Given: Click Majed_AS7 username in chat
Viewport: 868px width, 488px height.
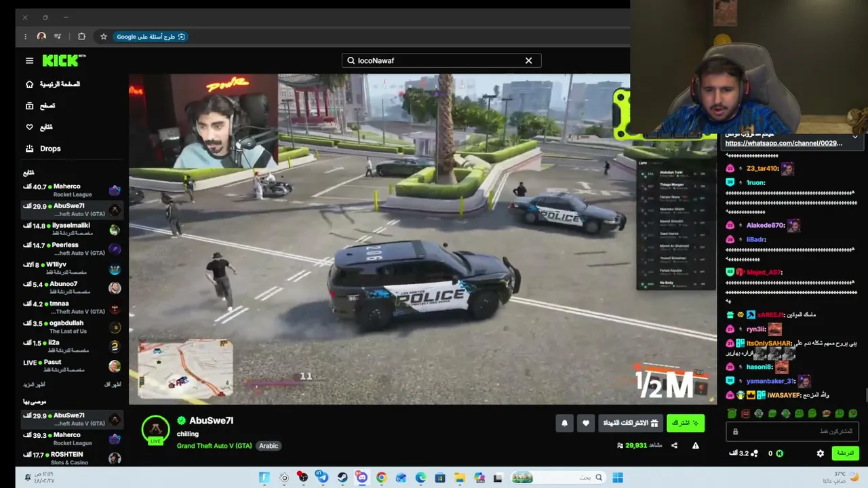Looking at the screenshot, I should pos(764,272).
